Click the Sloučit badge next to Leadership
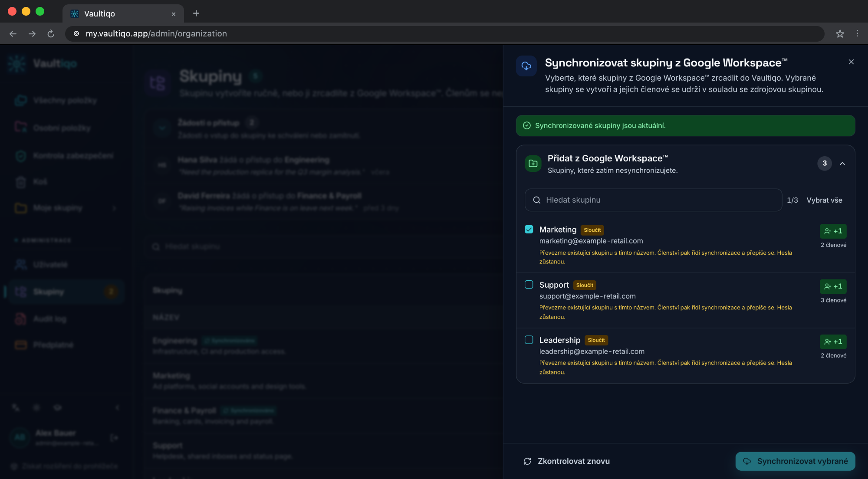The height and width of the screenshot is (479, 868). [x=596, y=340]
